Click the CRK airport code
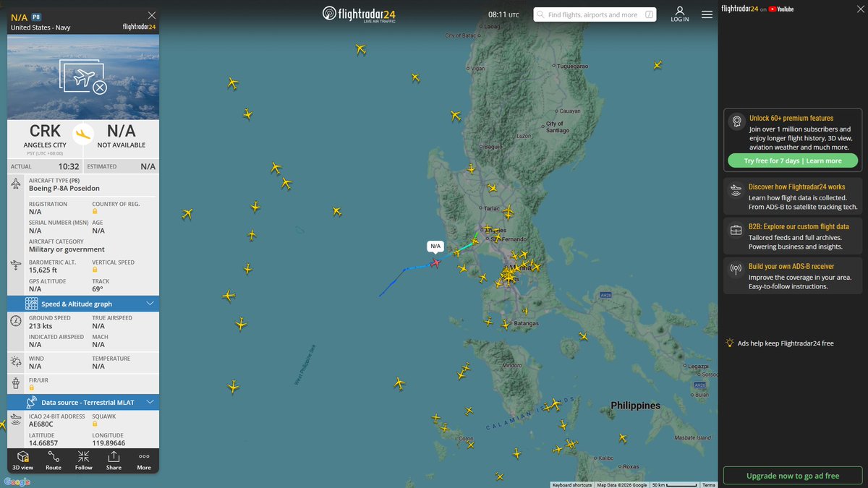The width and height of the screenshot is (868, 488). tap(45, 131)
